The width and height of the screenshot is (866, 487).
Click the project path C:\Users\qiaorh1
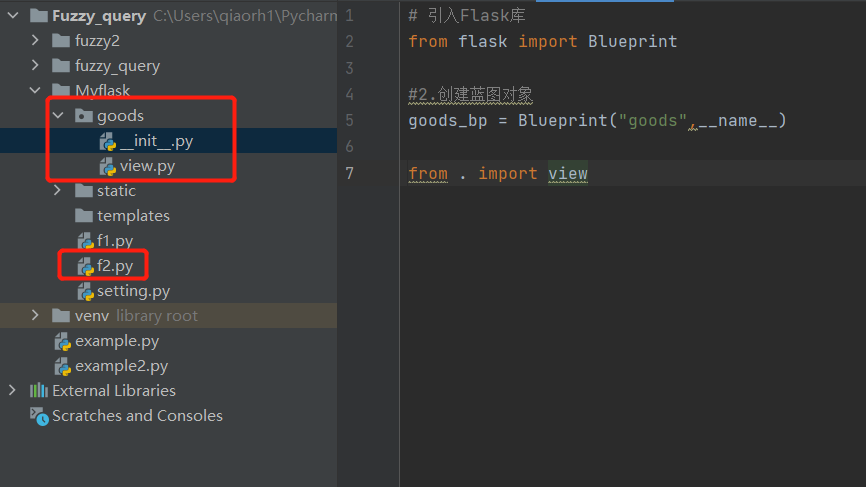245,16
